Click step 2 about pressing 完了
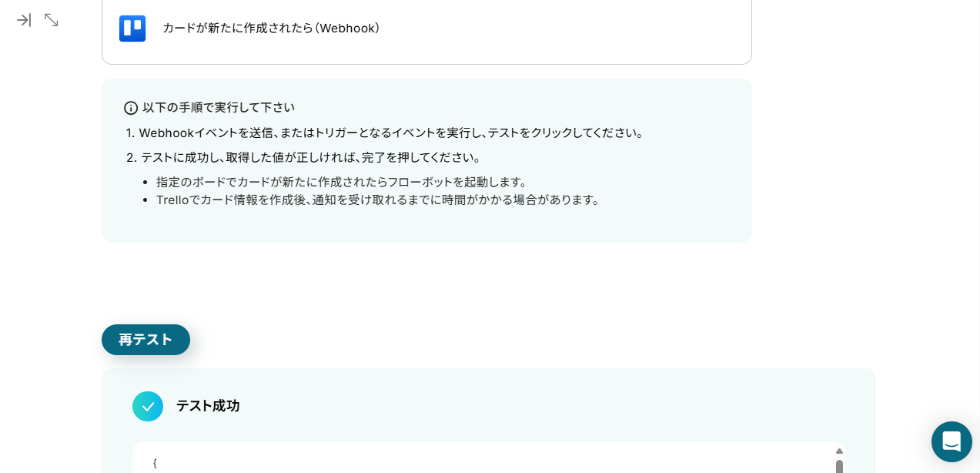The width and height of the screenshot is (980, 473). pyautogui.click(x=305, y=157)
